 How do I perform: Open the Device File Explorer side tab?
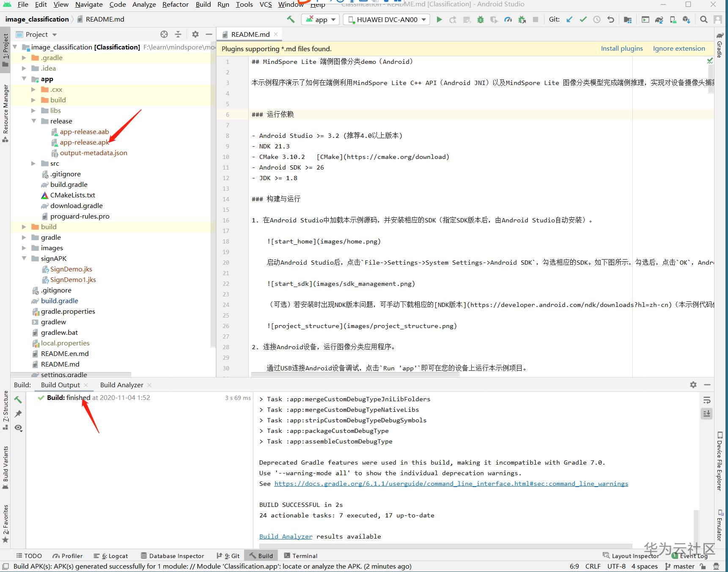pos(720,461)
